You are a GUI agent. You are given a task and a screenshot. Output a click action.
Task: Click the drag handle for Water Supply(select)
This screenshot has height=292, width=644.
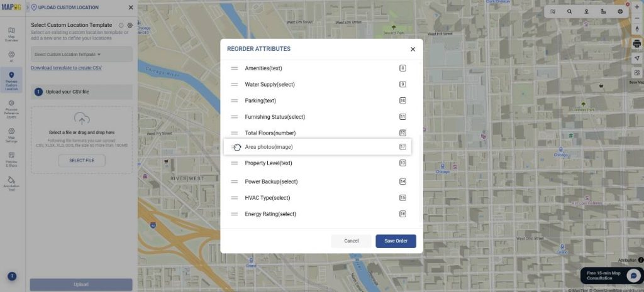234,84
